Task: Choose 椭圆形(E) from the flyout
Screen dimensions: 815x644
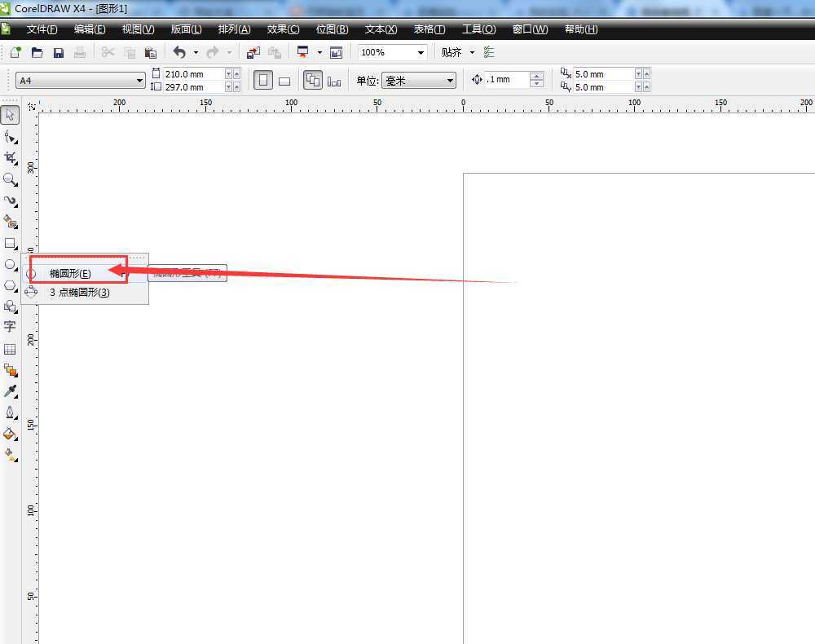Action: pyautogui.click(x=70, y=273)
